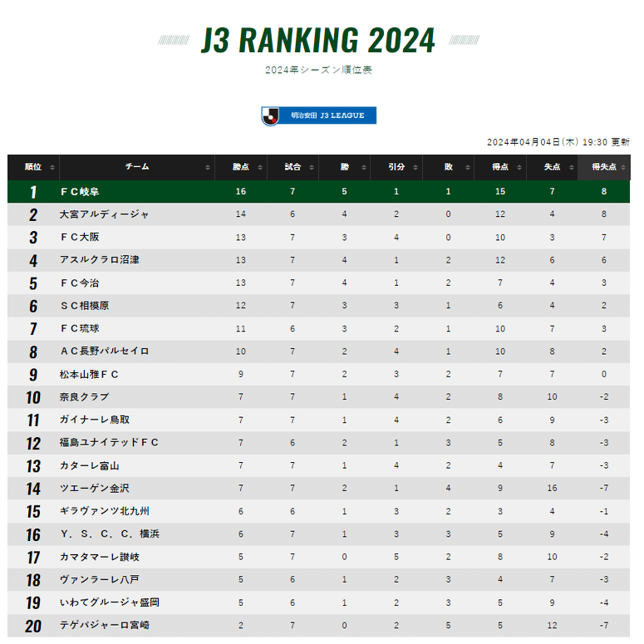The width and height of the screenshot is (644, 644).
Task: Sort by 失点 column header
Action: click(552, 167)
